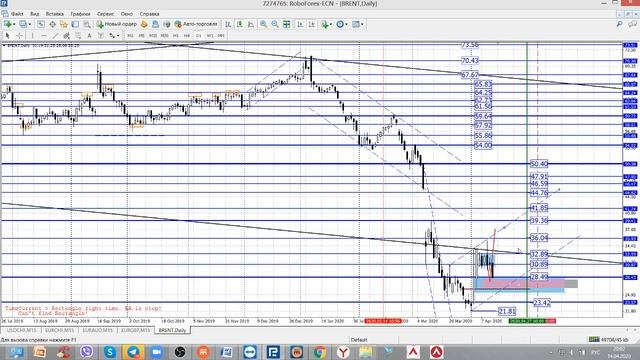Open the chart Templates tool
640x360 pixels.
356,24
